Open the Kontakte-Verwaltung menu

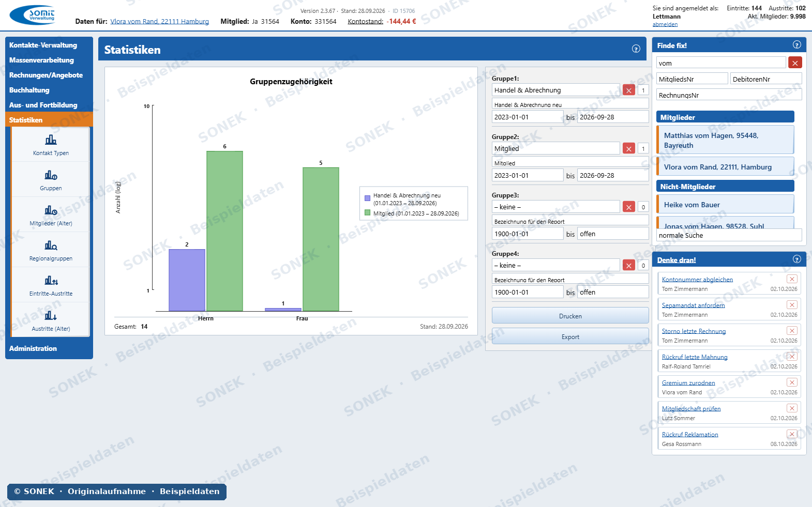[x=49, y=45]
